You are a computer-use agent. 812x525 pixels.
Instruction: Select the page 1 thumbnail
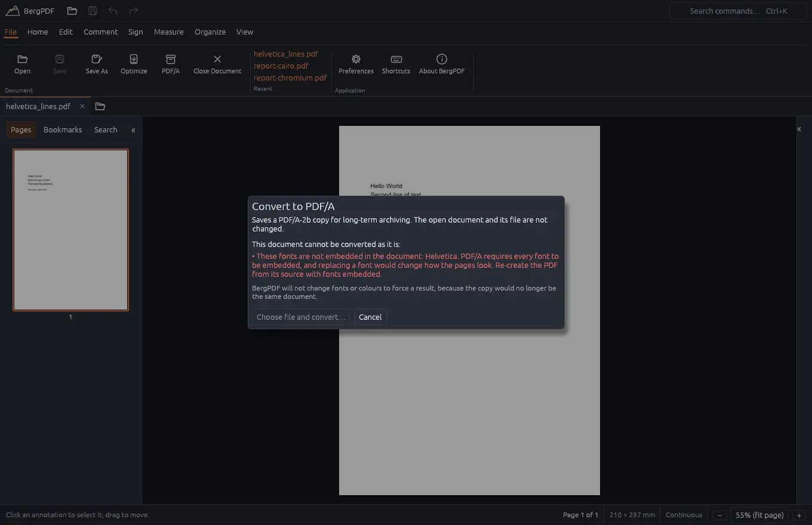(70, 230)
